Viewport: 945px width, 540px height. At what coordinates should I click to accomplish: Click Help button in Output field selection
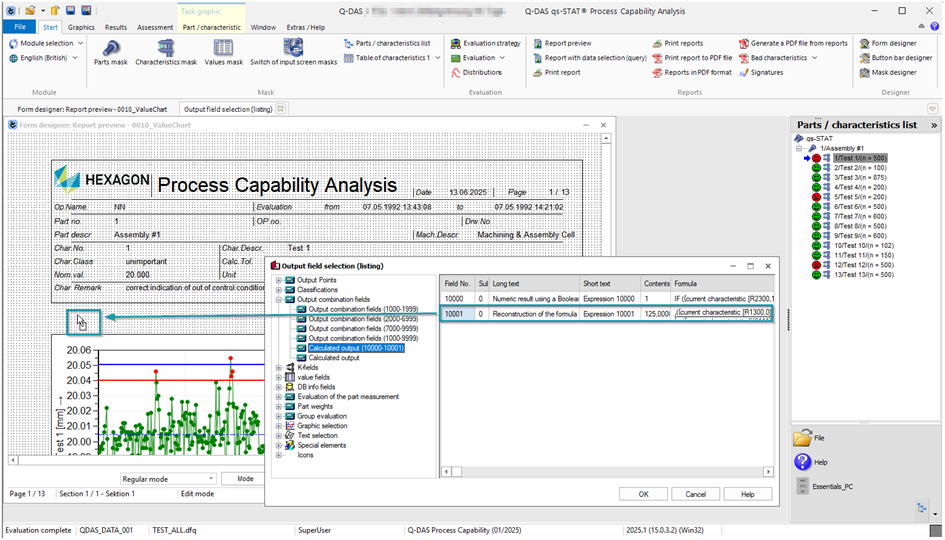(748, 494)
